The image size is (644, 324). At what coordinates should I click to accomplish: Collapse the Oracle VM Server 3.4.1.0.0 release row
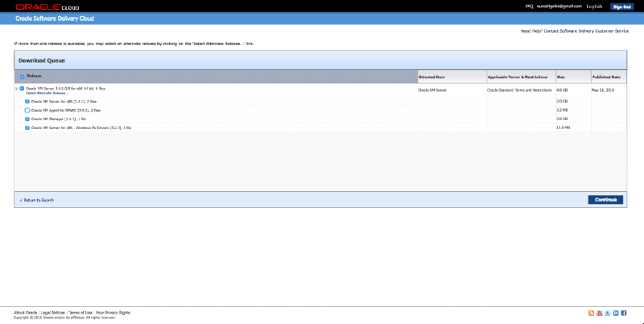[16, 89]
